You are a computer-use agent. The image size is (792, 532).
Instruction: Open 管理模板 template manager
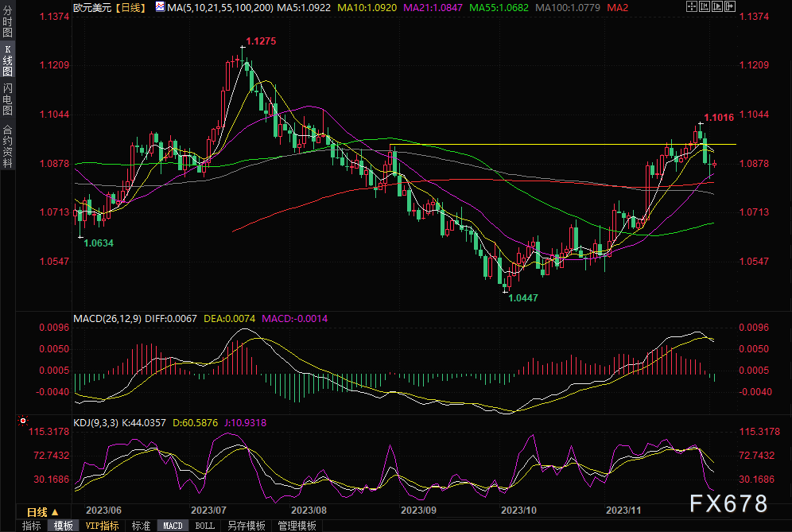pos(297,526)
